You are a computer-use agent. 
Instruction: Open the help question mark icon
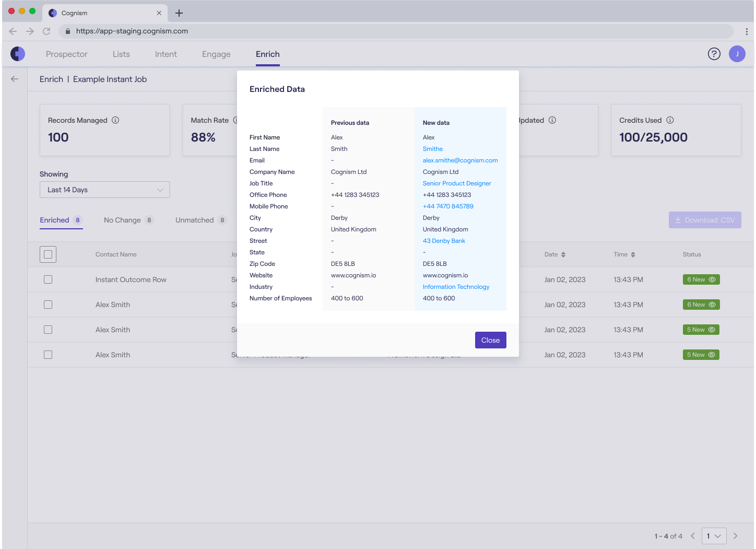pyautogui.click(x=714, y=54)
